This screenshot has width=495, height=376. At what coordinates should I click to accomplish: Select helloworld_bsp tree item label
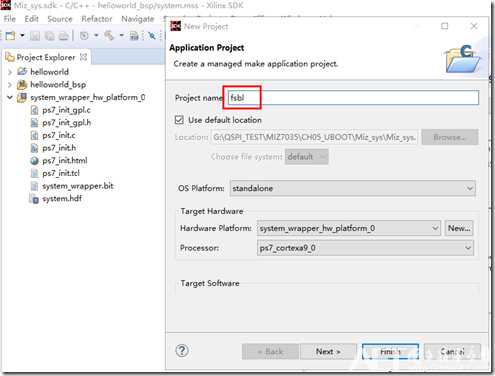point(58,85)
